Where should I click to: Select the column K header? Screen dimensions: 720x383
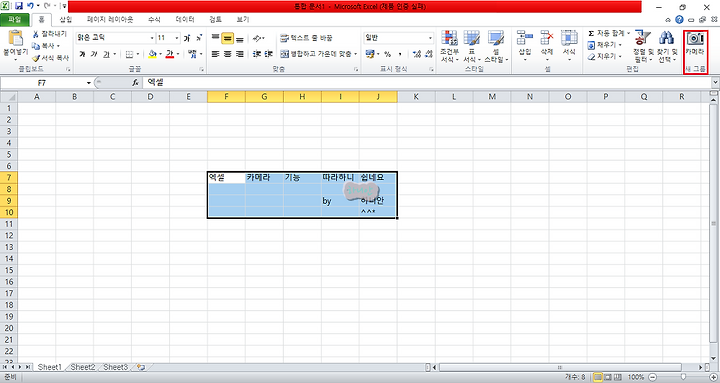416,97
